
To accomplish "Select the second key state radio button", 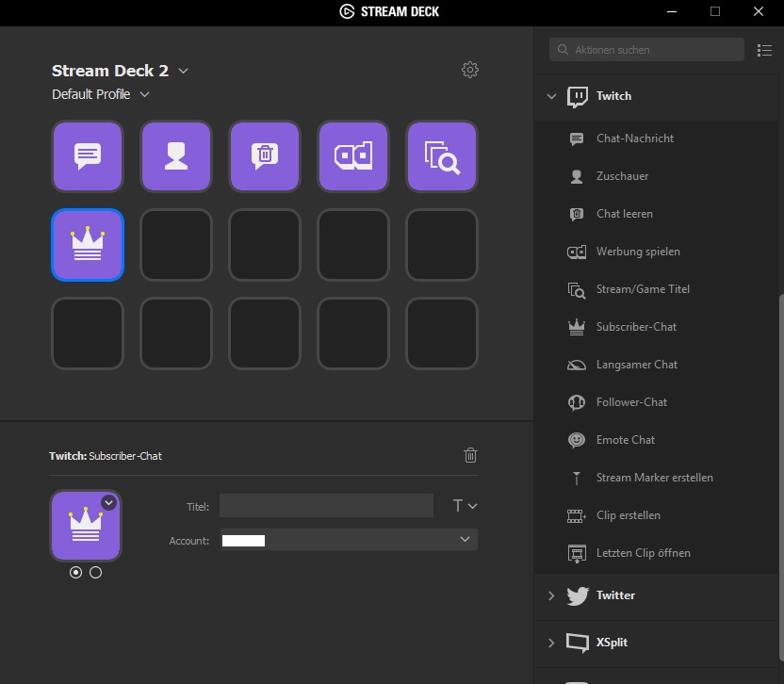I will click(95, 573).
